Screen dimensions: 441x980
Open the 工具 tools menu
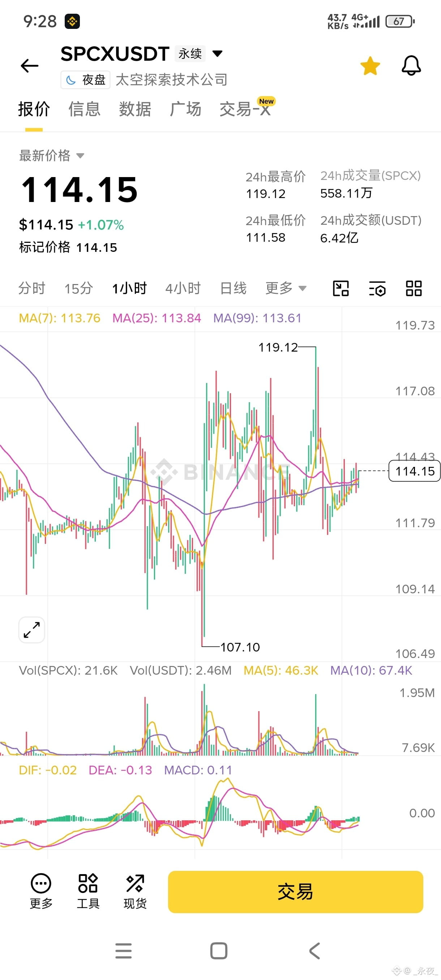point(88,891)
